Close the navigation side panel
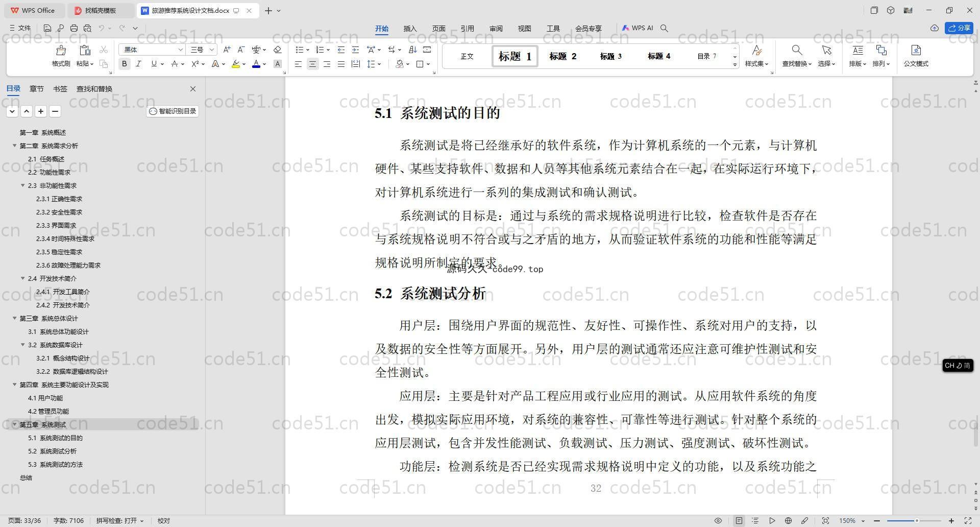This screenshot has width=980, height=527. point(193,89)
